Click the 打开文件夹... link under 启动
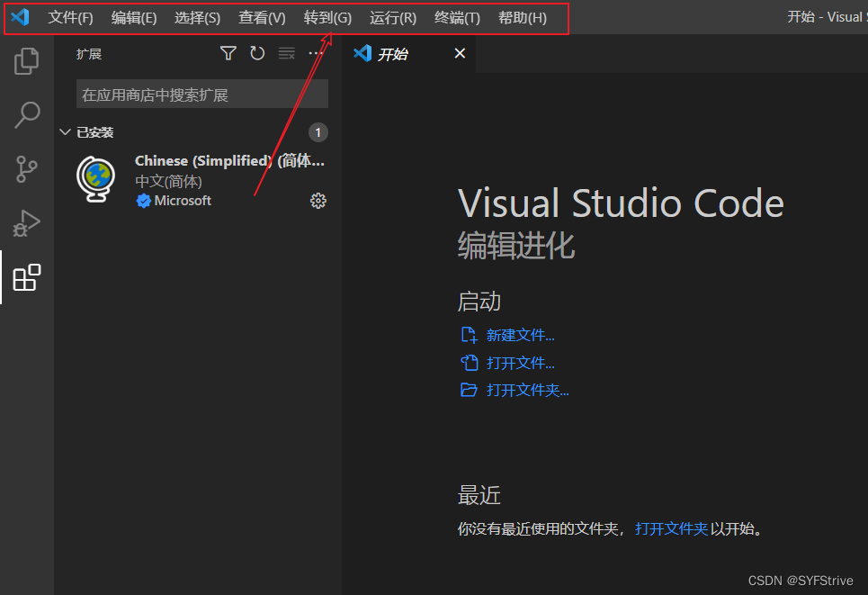868x595 pixels. [x=528, y=390]
